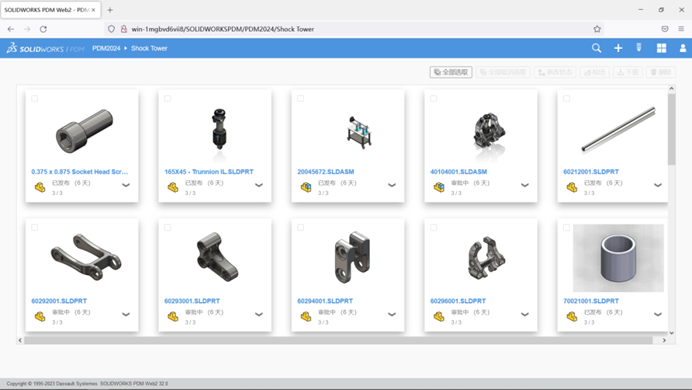
Task: Click the 70021001 cylinder sleeve thumbnail
Action: [x=618, y=258]
